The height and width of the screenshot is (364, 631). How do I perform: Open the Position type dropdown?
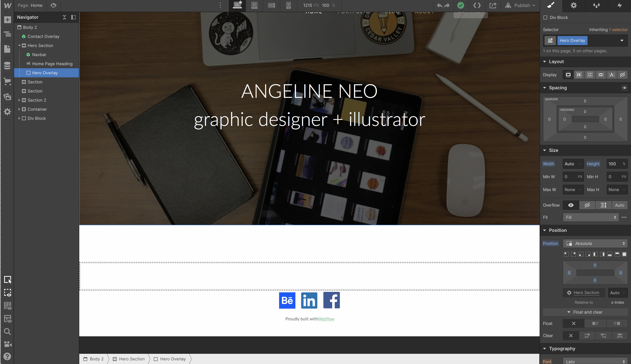pyautogui.click(x=595, y=243)
